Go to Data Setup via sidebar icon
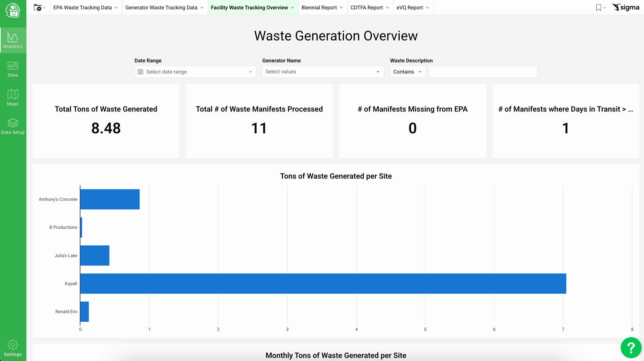Screen dimensions: 644x361 pyautogui.click(x=13, y=126)
